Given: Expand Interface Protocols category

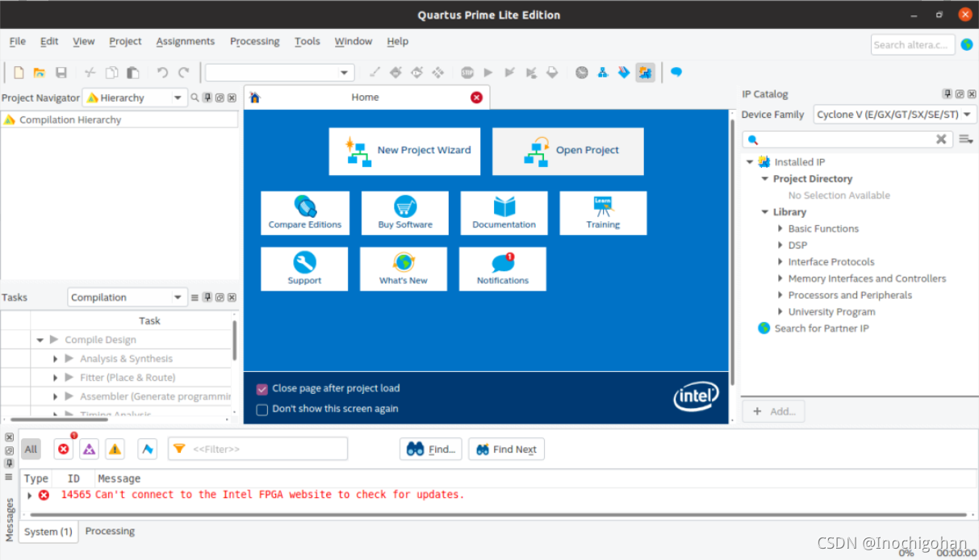Looking at the screenshot, I should pyautogui.click(x=780, y=262).
